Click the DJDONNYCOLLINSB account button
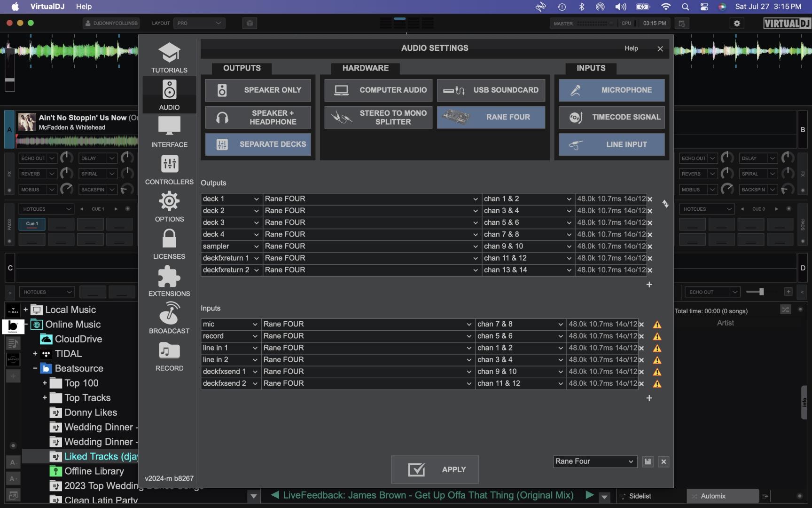The width and height of the screenshot is (812, 508). pos(111,23)
